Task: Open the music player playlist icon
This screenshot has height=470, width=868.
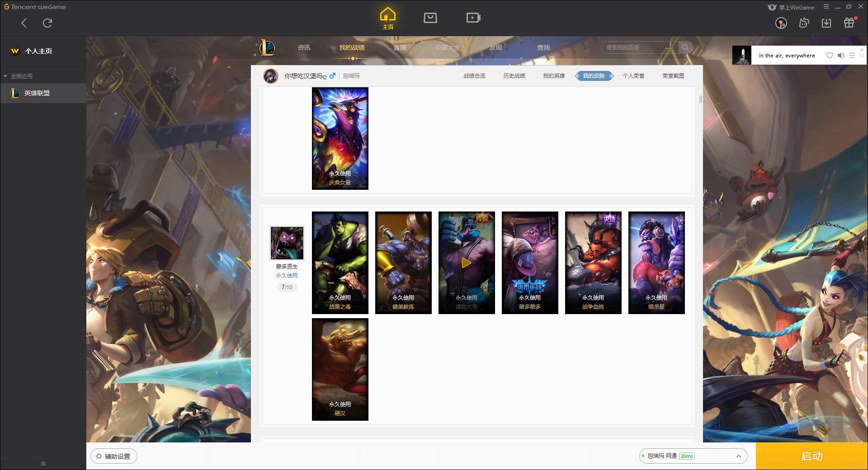Action: [852, 56]
